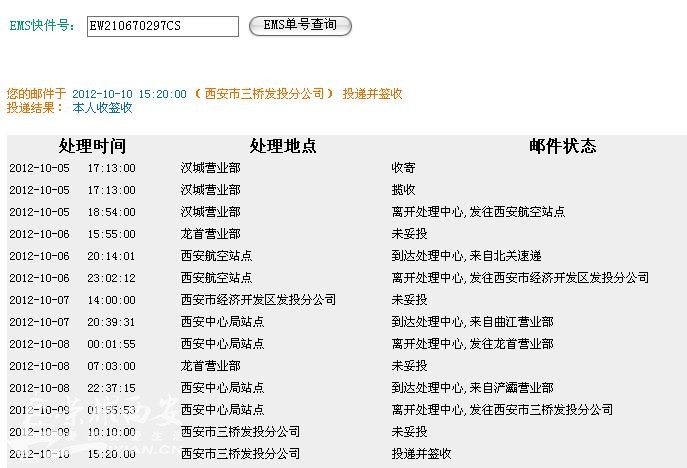Select the final 投递并签收 status in table

click(421, 454)
